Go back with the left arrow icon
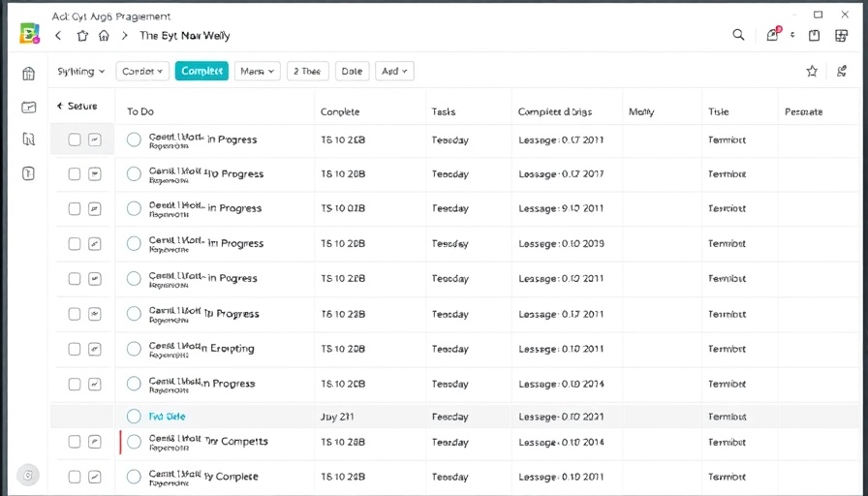868x496 pixels. tap(58, 36)
